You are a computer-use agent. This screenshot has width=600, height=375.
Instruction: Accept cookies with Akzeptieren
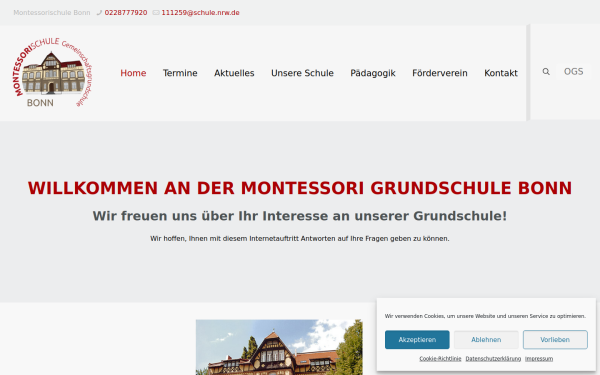pos(417,340)
